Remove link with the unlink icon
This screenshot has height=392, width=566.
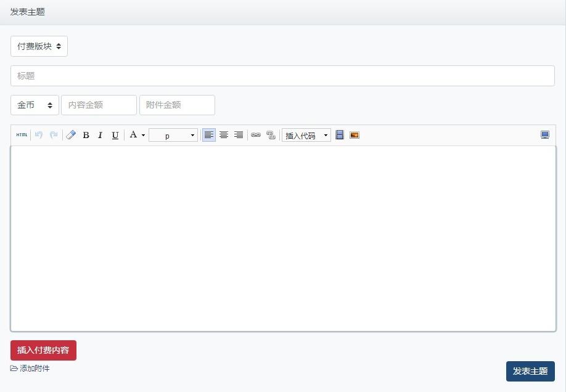pyautogui.click(x=271, y=135)
